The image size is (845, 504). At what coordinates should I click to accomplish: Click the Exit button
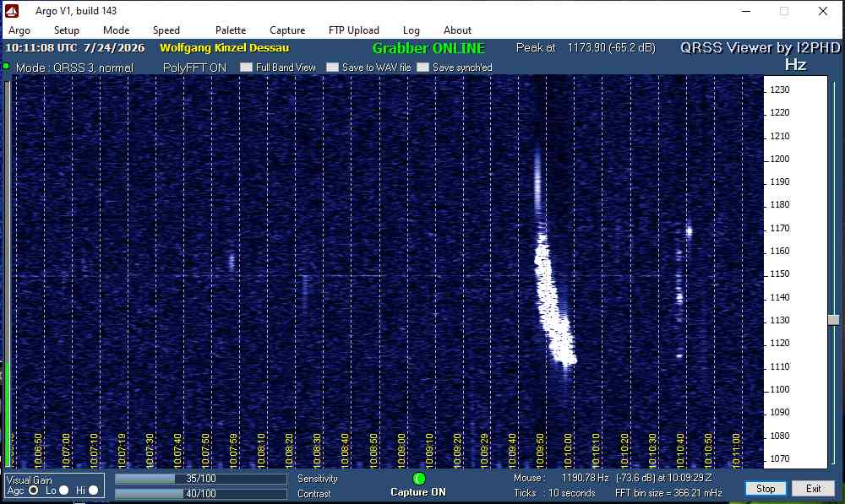[x=813, y=489]
